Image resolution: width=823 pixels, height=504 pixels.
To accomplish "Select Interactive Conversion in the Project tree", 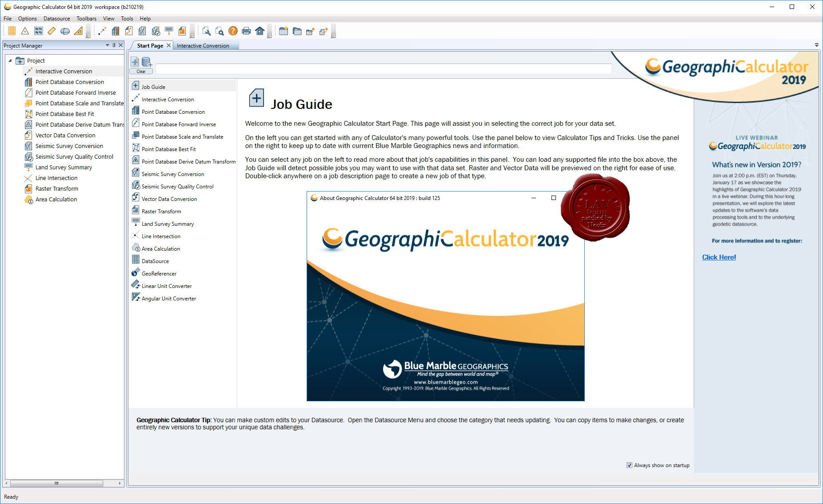I will coord(64,71).
